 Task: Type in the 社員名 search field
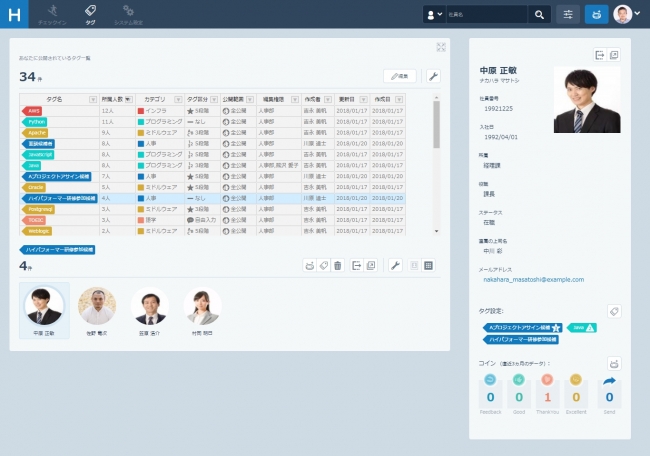(485, 14)
